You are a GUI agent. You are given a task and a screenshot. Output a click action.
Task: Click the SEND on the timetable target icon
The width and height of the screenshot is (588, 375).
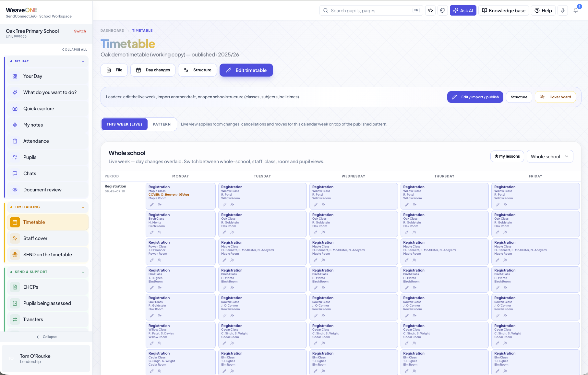(x=15, y=255)
